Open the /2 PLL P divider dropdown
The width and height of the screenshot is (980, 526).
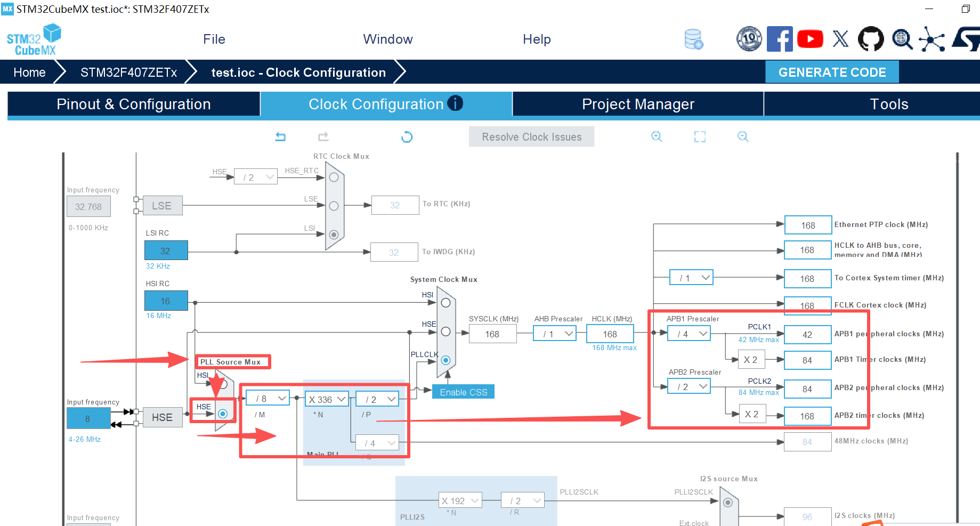click(x=378, y=399)
